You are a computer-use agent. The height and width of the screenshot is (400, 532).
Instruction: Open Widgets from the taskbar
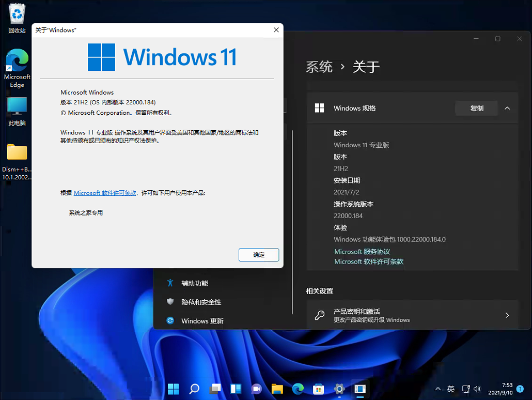pos(236,389)
